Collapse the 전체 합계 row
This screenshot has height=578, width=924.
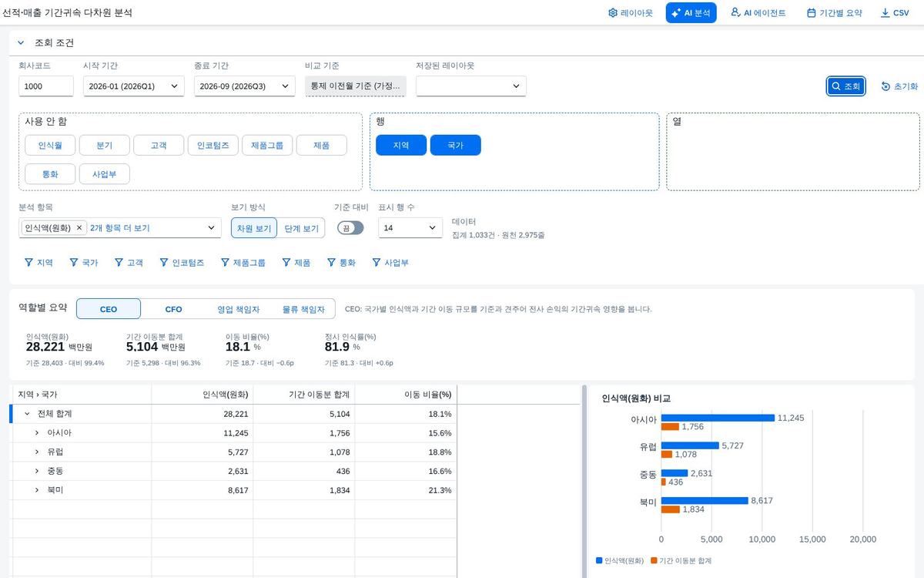pyautogui.click(x=27, y=414)
